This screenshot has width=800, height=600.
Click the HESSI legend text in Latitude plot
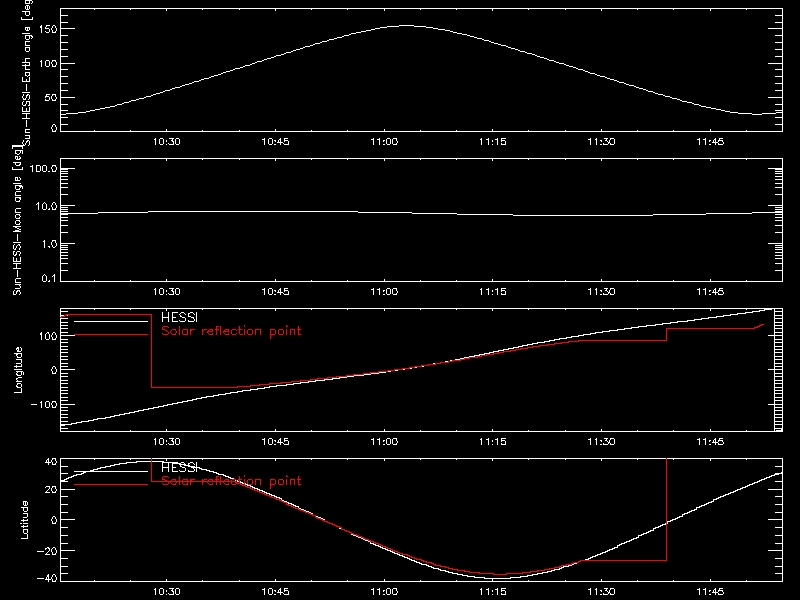coord(180,467)
